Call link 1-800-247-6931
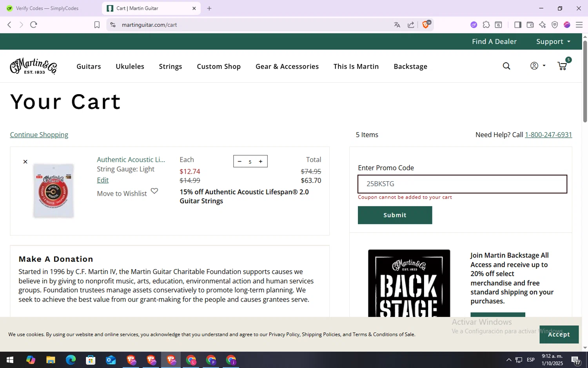 [548, 135]
